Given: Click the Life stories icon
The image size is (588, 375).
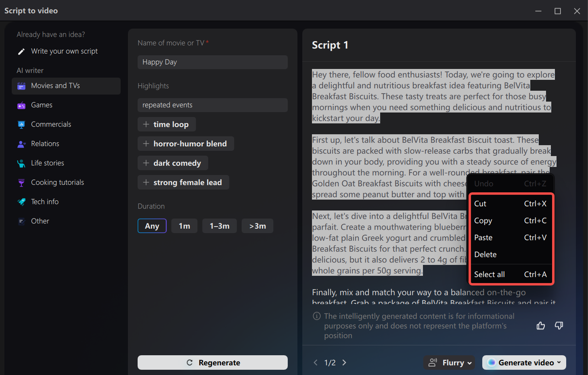Looking at the screenshot, I should (x=22, y=163).
